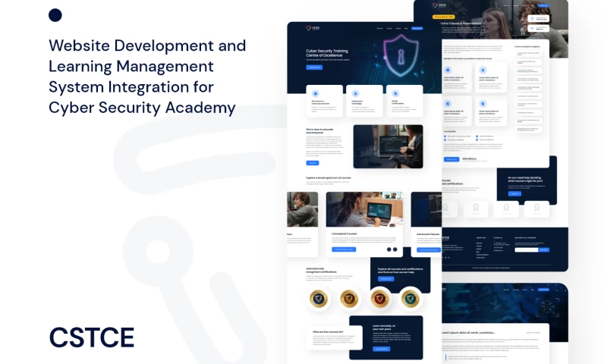Click the logo in the course page mockup header
This screenshot has height=364, width=607.
tap(439, 5)
